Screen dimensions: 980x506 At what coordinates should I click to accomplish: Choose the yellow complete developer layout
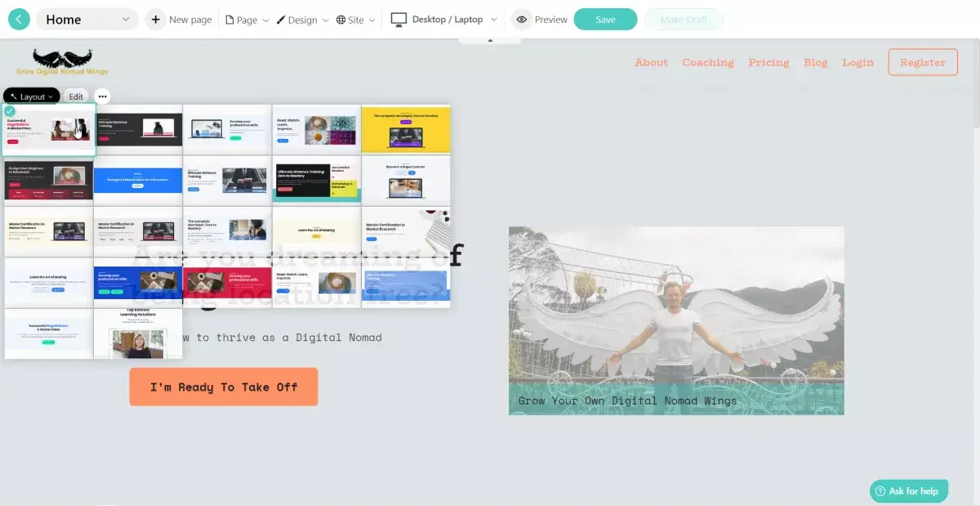(x=406, y=129)
